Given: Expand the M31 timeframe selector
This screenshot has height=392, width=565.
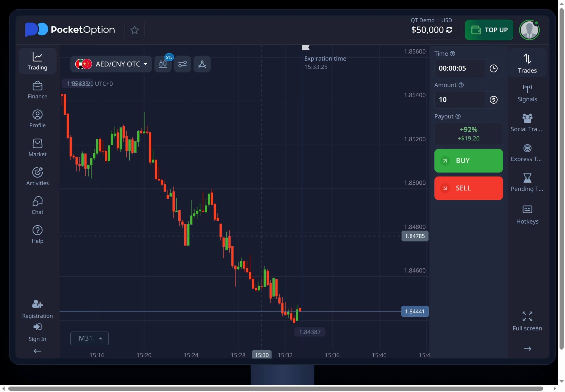Looking at the screenshot, I should (90, 338).
